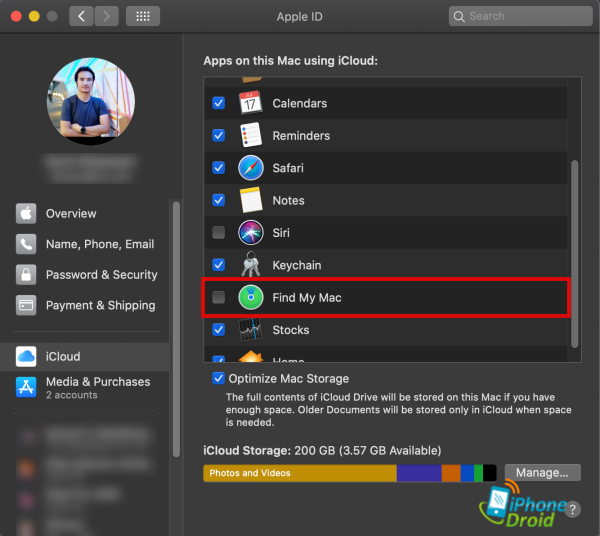Show all preferences grid button
The image size is (600, 536).
point(142,17)
